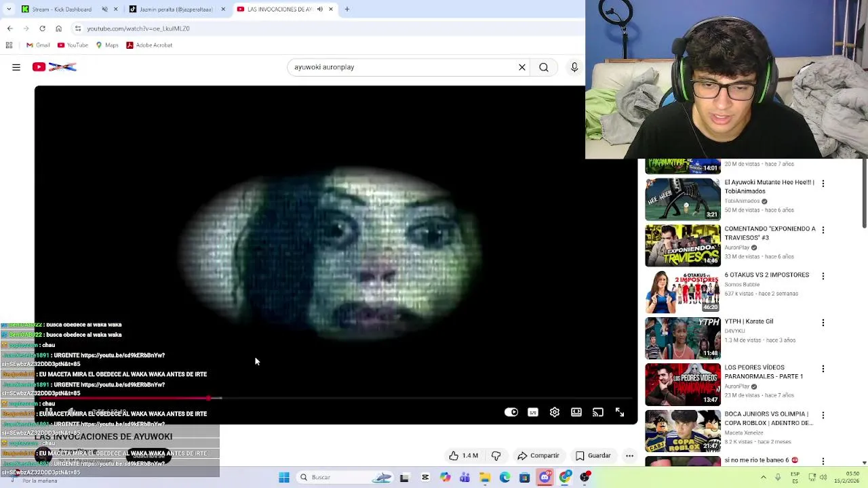Toggle subtitles on the video player

(533, 412)
